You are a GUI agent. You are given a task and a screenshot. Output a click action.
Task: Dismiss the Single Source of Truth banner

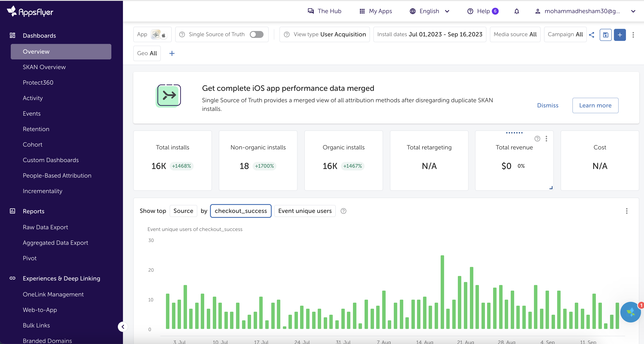(x=547, y=105)
